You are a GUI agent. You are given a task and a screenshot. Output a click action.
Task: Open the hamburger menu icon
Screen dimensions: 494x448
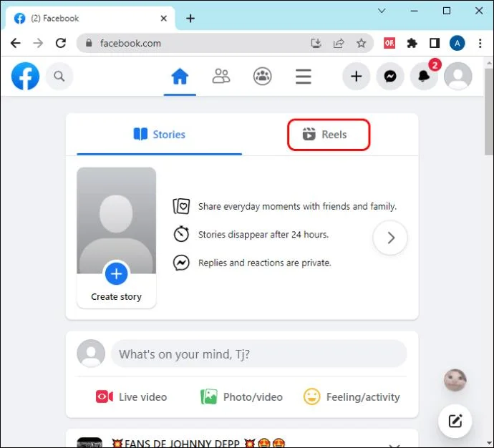(304, 77)
